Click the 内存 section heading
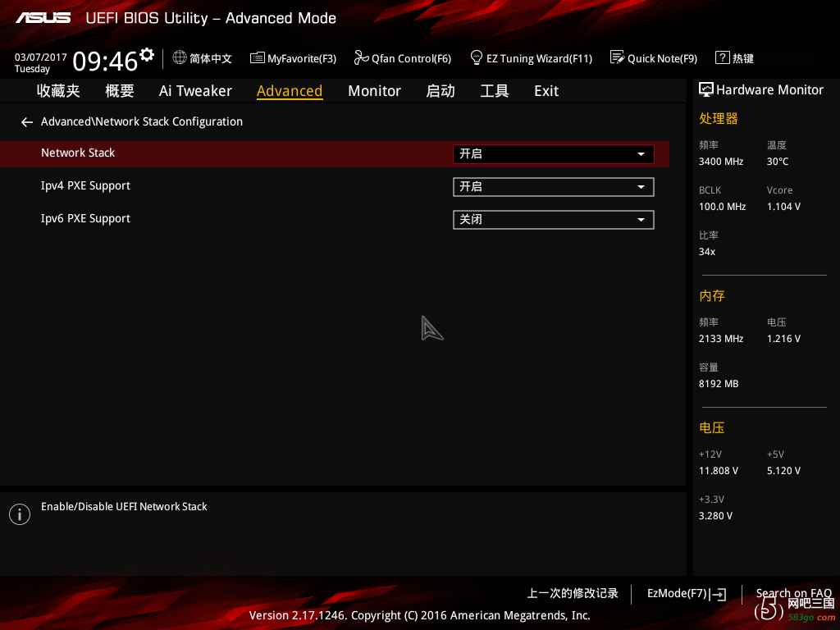Viewport: 840px width, 630px height. (x=712, y=295)
